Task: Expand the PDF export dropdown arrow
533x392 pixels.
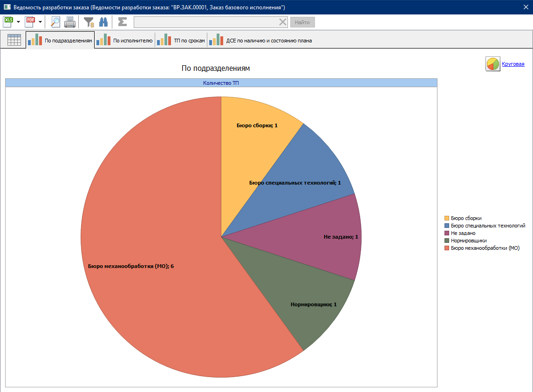Action: click(40, 22)
